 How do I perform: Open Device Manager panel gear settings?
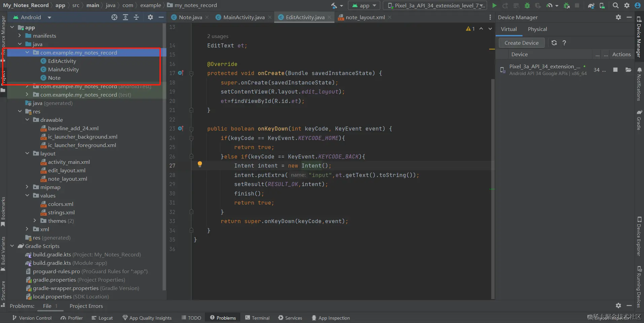618,17
